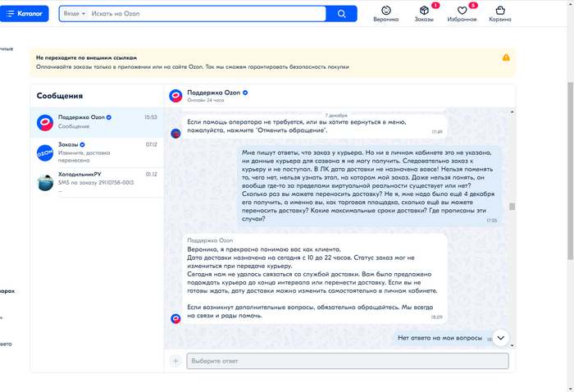Click the small avatar beside 17:49 message
Screen dimensions: 574x392
(175, 133)
